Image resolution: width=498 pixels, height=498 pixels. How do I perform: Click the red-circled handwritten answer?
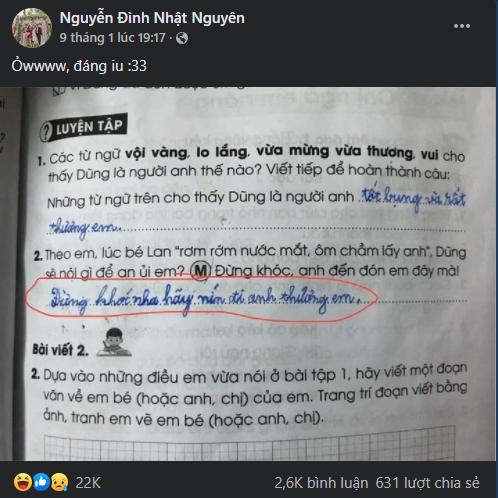202,299
